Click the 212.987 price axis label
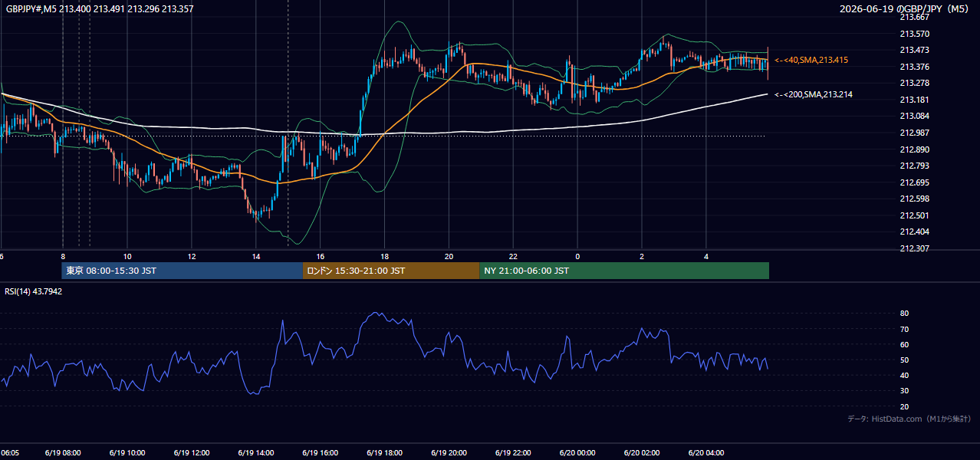The image size is (980, 460). click(914, 133)
